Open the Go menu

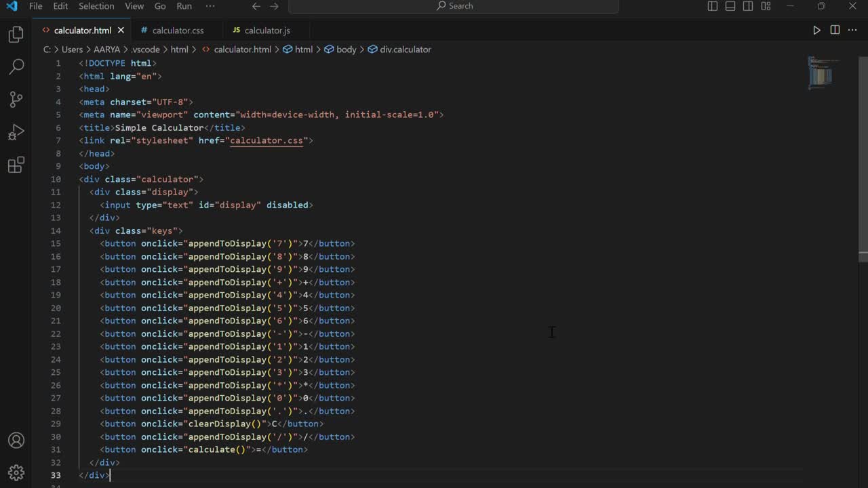(160, 6)
